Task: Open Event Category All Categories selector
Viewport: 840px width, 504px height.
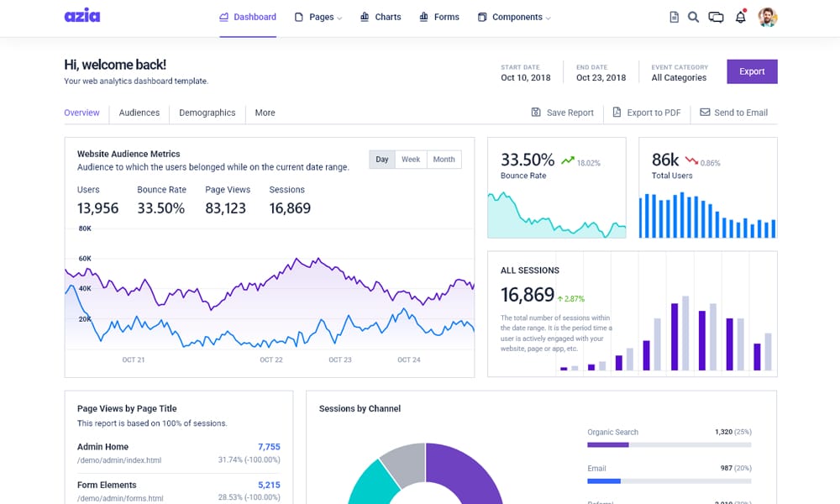Action: coord(680,72)
